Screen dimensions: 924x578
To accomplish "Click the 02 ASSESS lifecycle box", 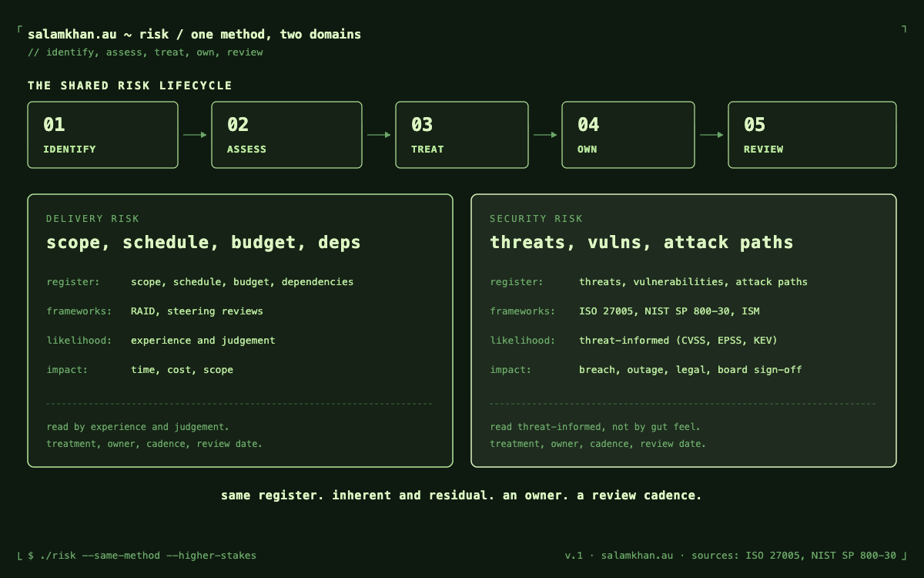I will pyautogui.click(x=286, y=135).
